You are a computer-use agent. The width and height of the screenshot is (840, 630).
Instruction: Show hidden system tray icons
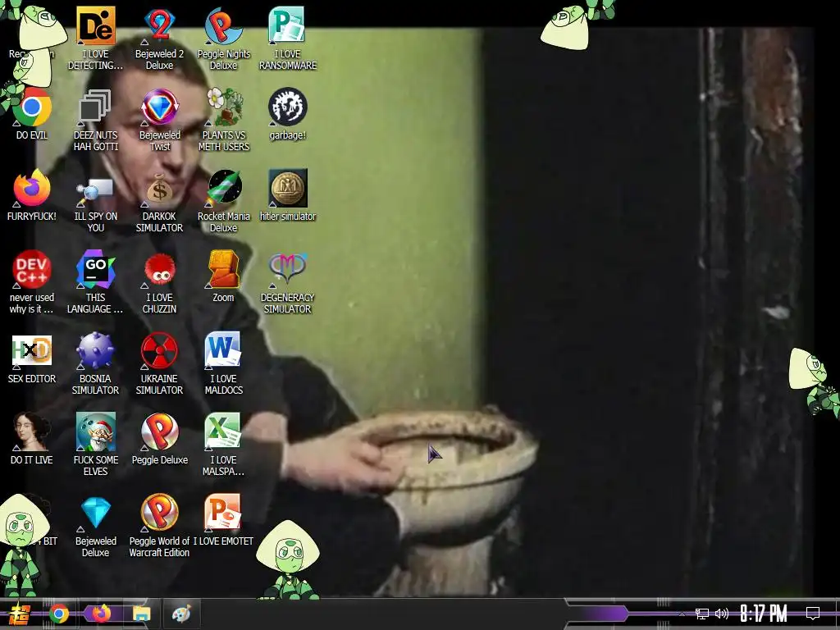point(682,614)
